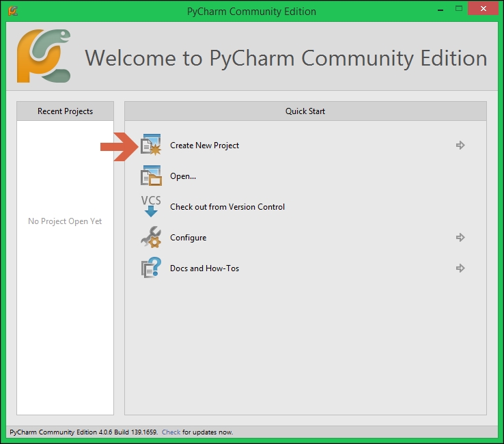The image size is (504, 444).
Task: Close the PyCharm welcome window
Action: coord(483,9)
